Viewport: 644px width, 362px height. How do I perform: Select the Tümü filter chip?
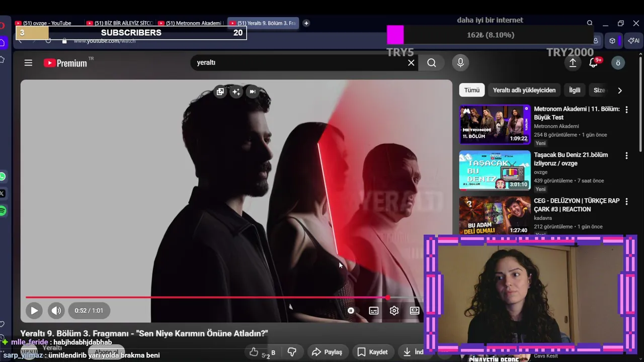(472, 90)
